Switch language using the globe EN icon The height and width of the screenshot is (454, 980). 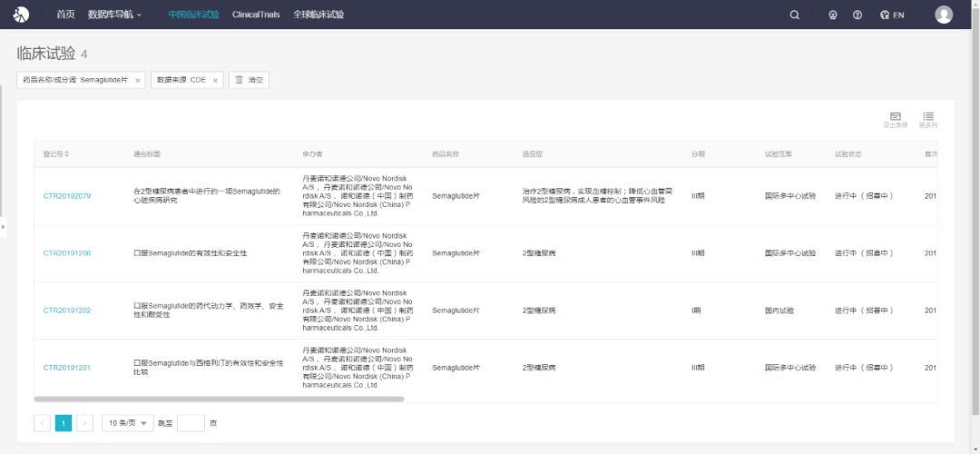pyautogui.click(x=892, y=15)
